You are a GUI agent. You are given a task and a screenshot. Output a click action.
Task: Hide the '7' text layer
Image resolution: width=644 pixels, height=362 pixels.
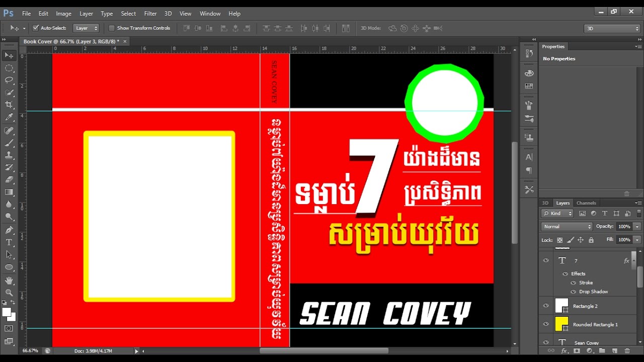coord(546,260)
